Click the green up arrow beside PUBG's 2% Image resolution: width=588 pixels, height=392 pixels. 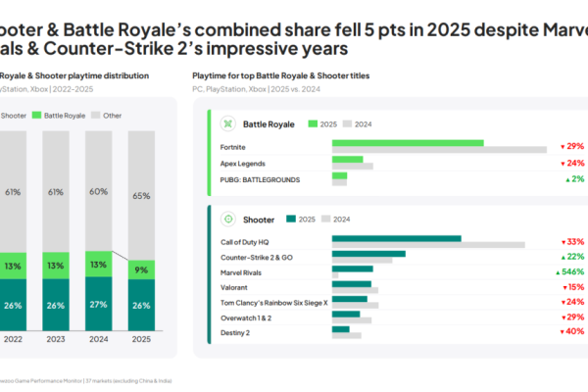[x=567, y=179]
